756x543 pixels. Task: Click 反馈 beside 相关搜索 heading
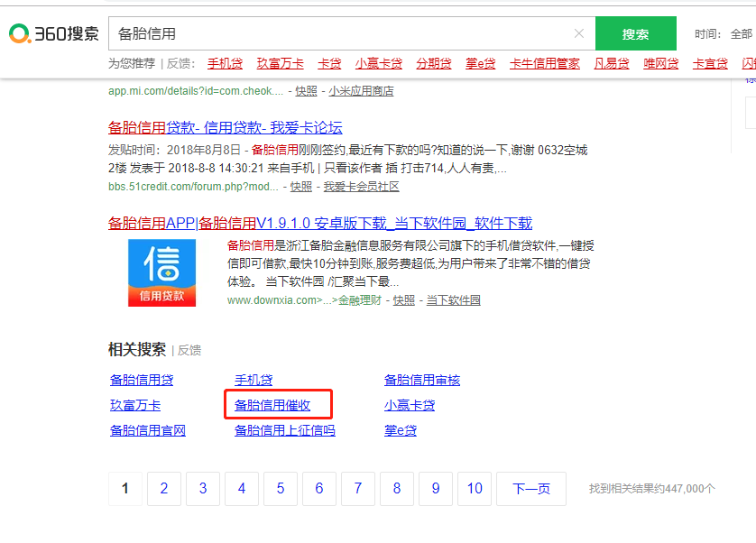tap(189, 350)
